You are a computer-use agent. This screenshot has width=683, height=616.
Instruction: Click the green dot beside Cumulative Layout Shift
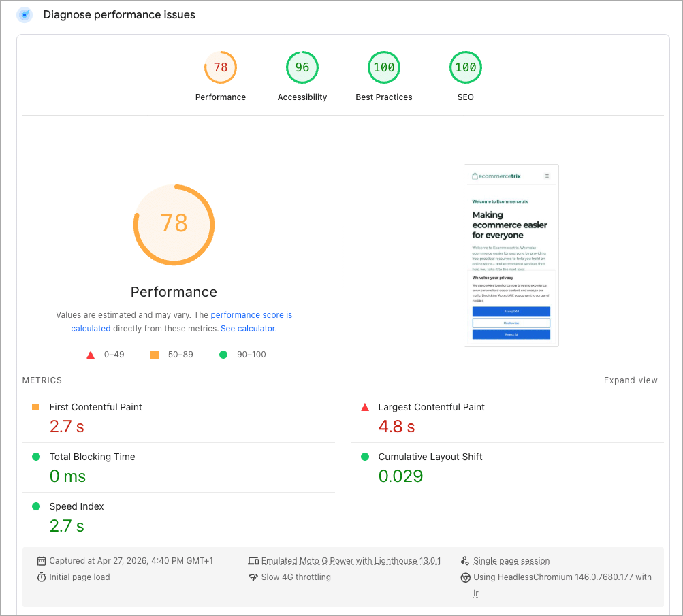coord(365,457)
